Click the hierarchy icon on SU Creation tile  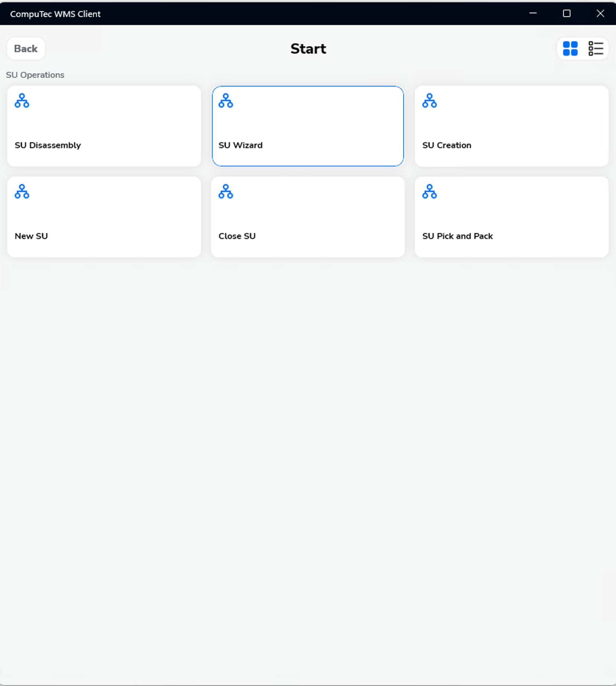429,101
